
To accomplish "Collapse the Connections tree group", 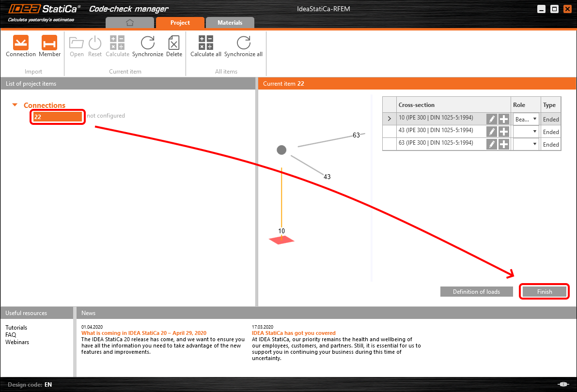I will (x=15, y=105).
